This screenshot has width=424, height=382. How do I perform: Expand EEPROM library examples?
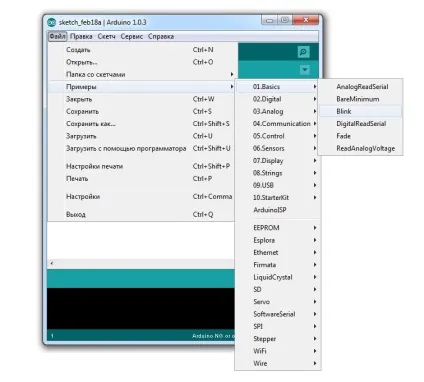(x=277, y=228)
